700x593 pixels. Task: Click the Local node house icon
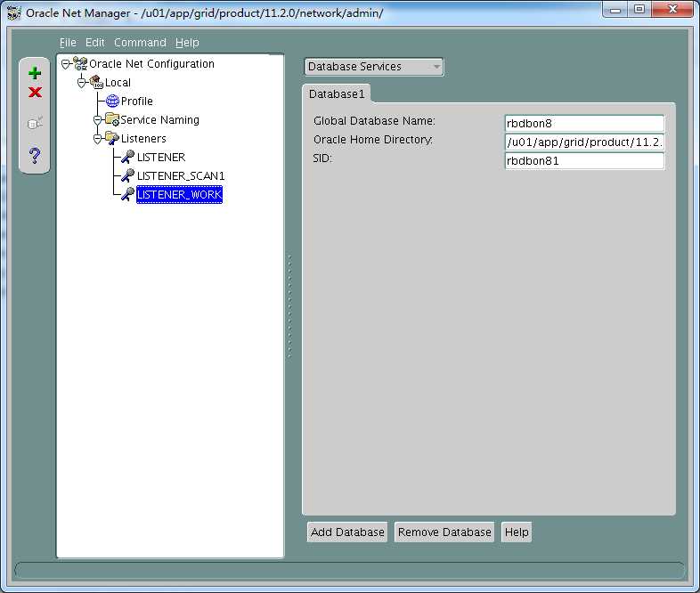coord(96,82)
